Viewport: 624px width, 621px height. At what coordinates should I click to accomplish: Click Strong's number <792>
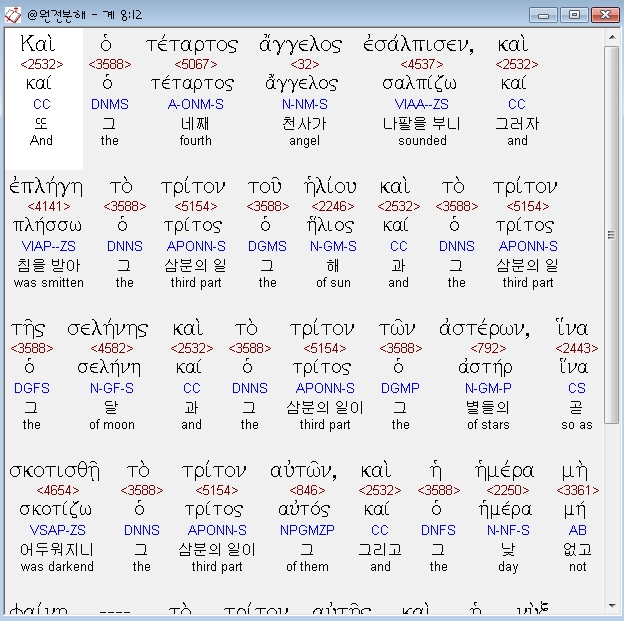[x=488, y=348]
